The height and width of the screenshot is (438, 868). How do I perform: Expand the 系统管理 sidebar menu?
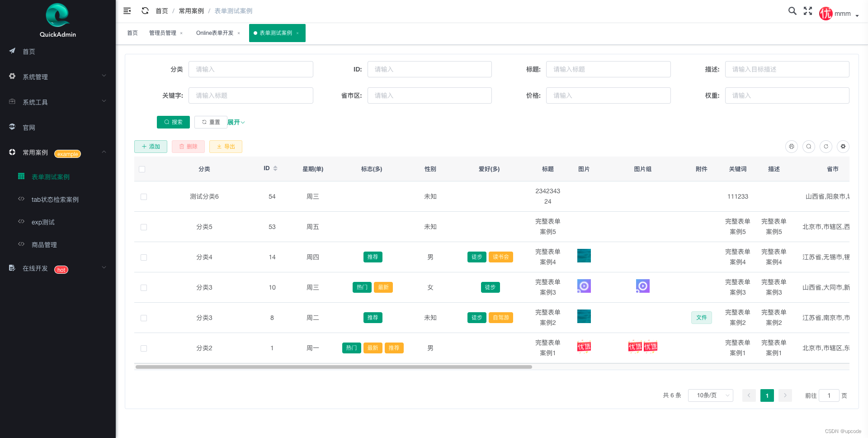[58, 76]
